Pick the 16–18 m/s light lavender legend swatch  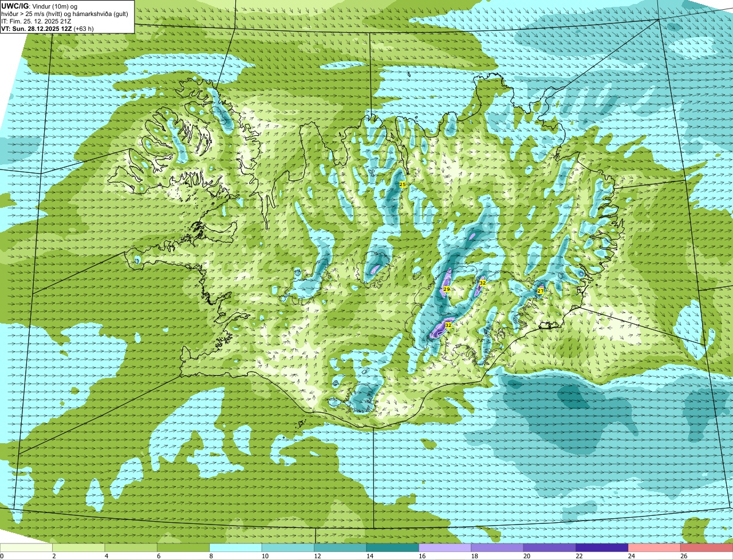click(445, 548)
